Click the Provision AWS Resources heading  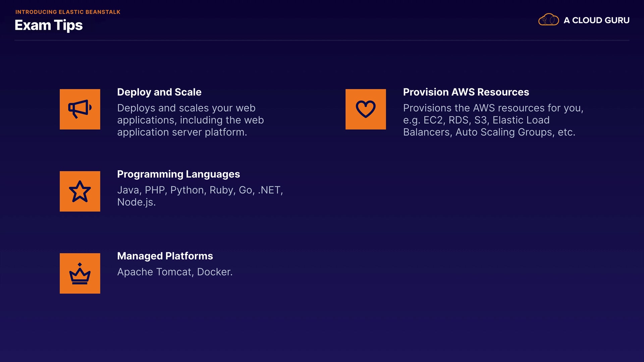(466, 92)
